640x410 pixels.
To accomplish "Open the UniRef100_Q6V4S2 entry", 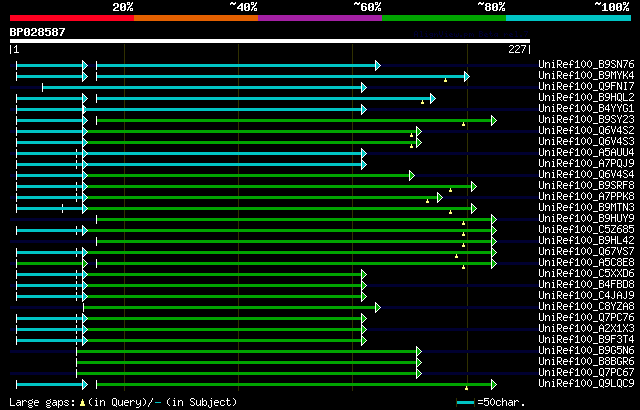I will pos(586,131).
